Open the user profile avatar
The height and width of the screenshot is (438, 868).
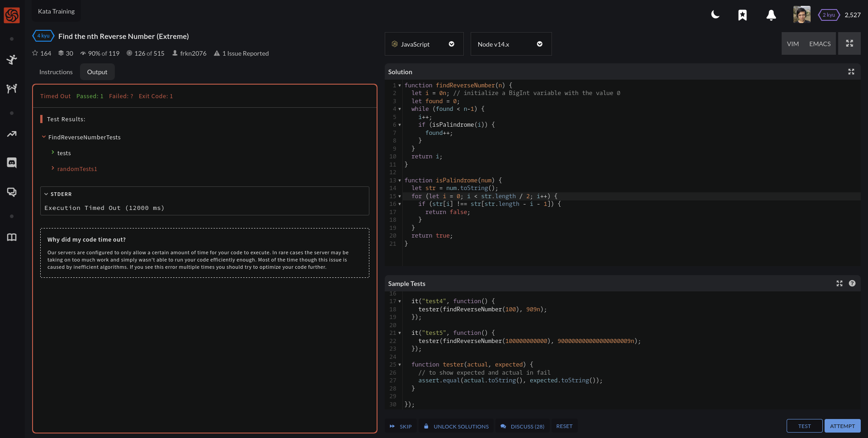pos(802,14)
